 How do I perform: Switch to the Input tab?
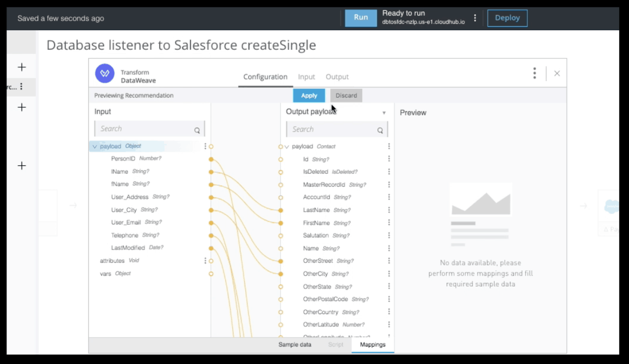pyautogui.click(x=306, y=76)
